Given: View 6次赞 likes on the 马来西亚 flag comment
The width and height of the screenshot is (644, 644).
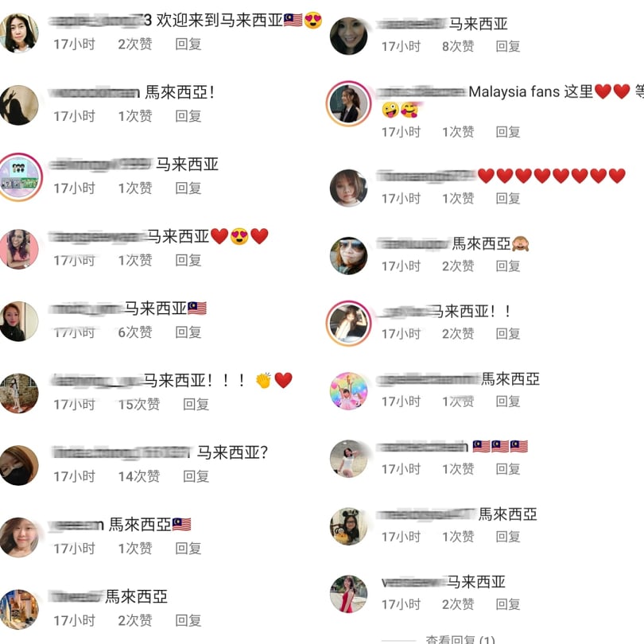Looking at the screenshot, I should 134,332.
